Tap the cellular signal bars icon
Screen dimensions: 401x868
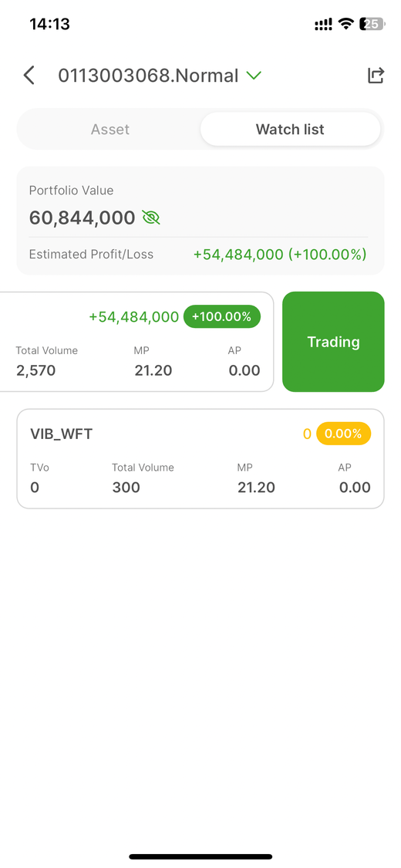[x=324, y=25]
